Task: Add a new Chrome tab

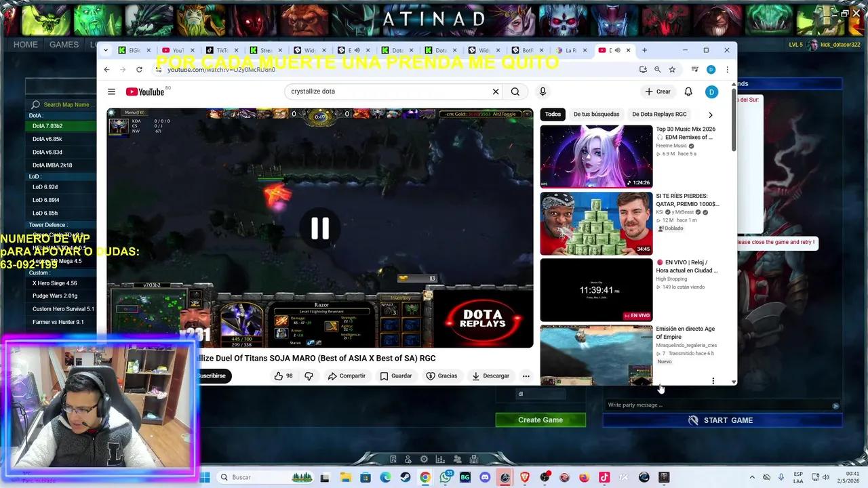Action: pos(644,50)
